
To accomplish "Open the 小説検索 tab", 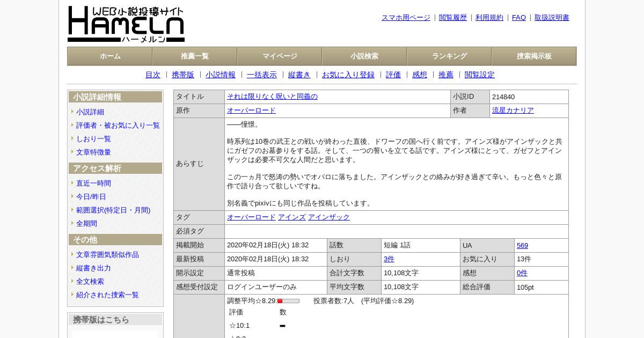I will (364, 56).
